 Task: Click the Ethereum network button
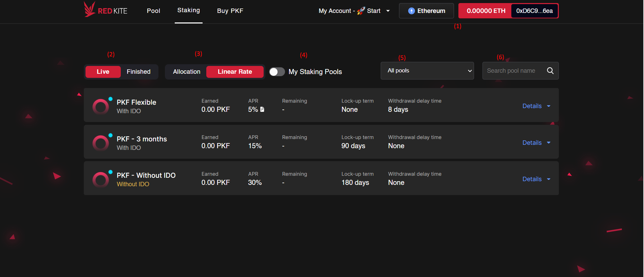(x=427, y=11)
